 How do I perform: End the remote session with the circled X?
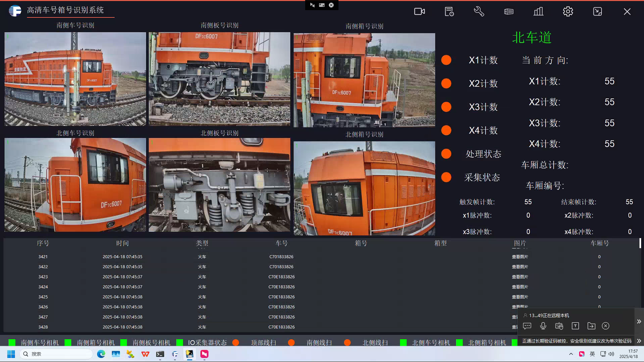[606, 326]
